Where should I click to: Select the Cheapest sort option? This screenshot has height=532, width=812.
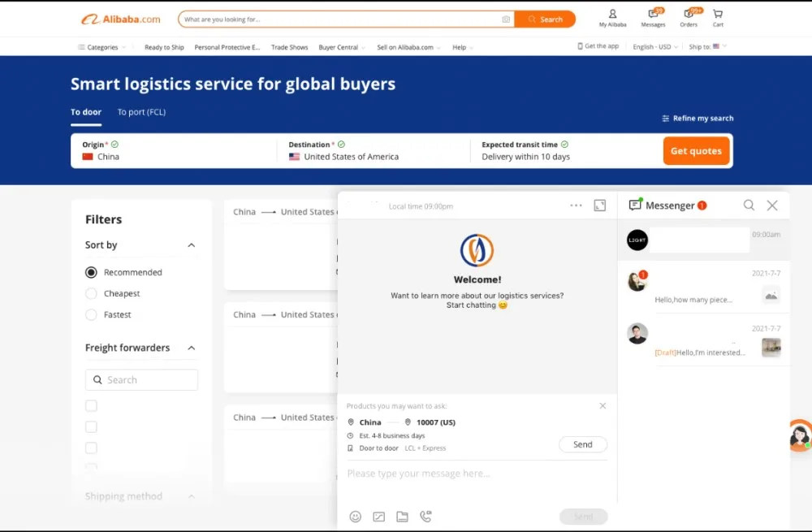(x=91, y=293)
